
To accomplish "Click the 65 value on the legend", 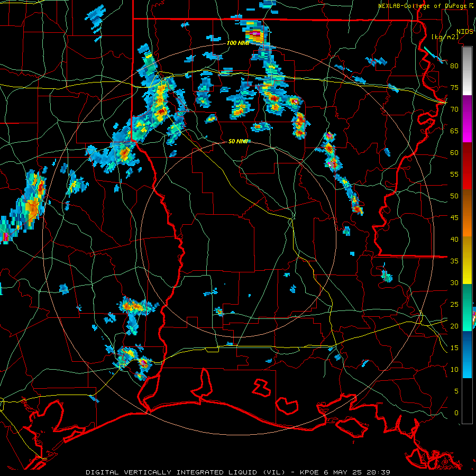I will pyautogui.click(x=454, y=131).
